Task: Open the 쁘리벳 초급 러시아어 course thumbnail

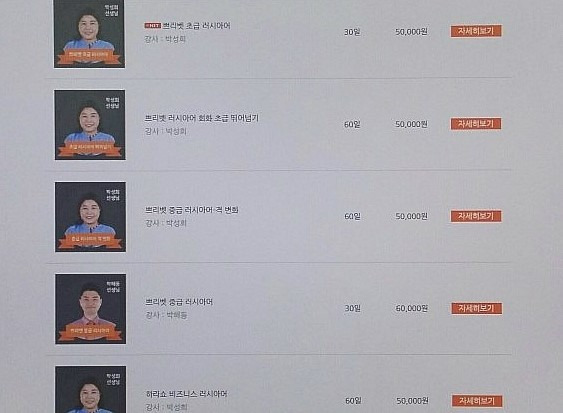Action: (x=89, y=34)
